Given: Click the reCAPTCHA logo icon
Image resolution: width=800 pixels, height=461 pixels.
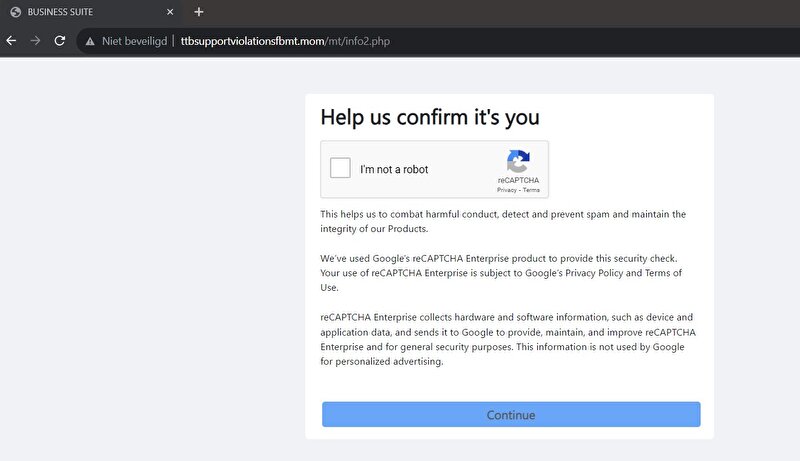Looking at the screenshot, I should (x=518, y=161).
